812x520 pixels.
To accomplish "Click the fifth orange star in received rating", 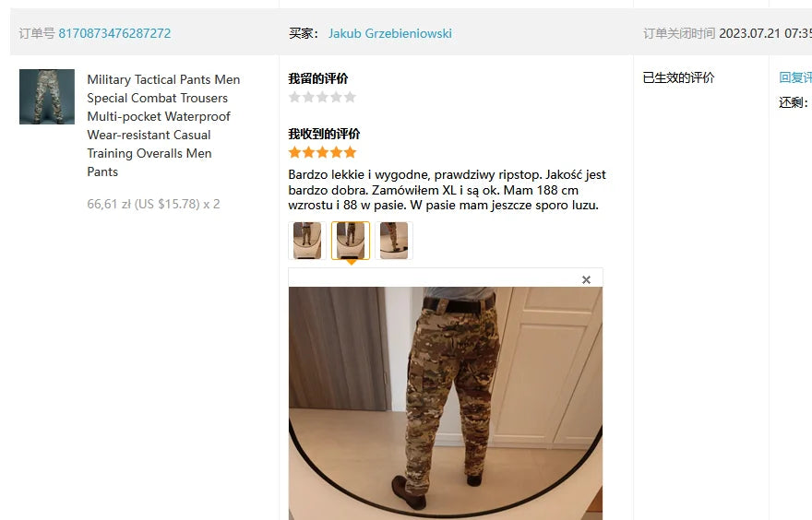I will (350, 152).
